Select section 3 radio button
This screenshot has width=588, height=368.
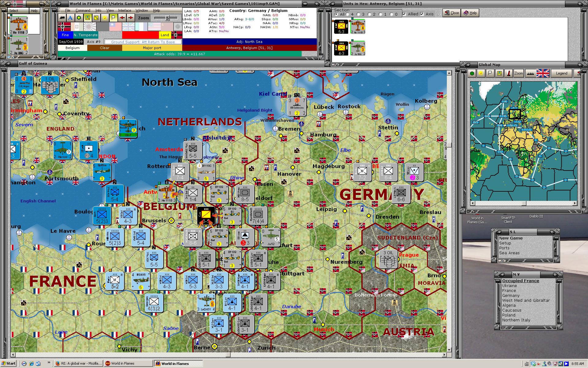[x=358, y=14]
